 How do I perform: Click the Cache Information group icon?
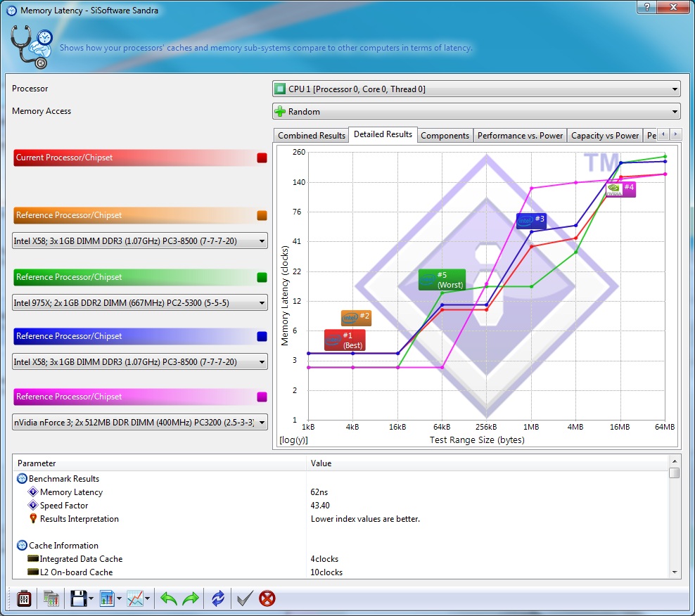(22, 546)
